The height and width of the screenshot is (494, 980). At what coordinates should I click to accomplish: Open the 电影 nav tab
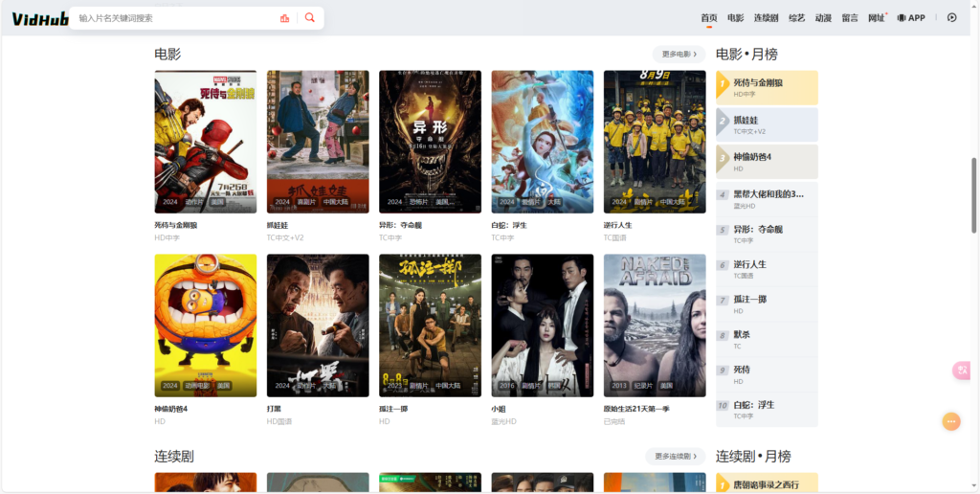736,18
